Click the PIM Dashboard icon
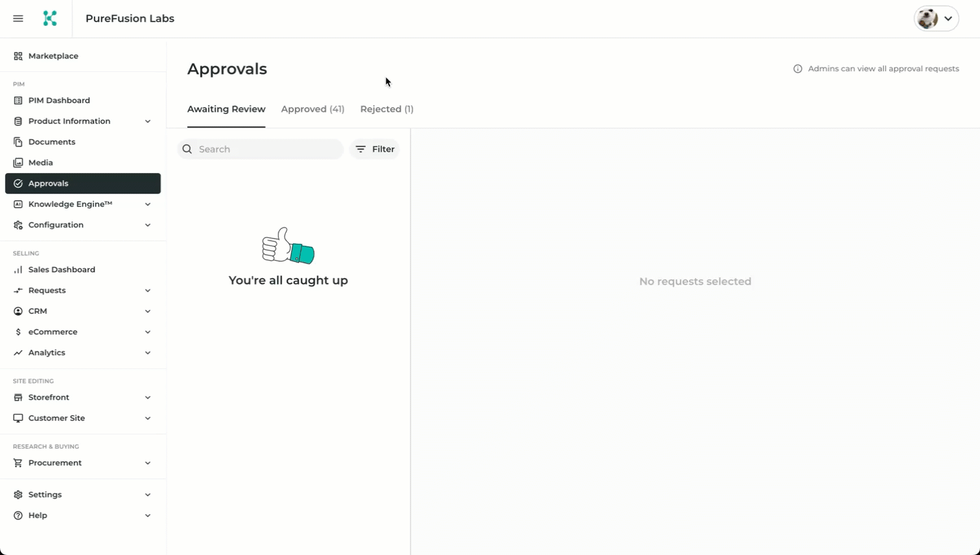The image size is (980, 555). [x=18, y=100]
